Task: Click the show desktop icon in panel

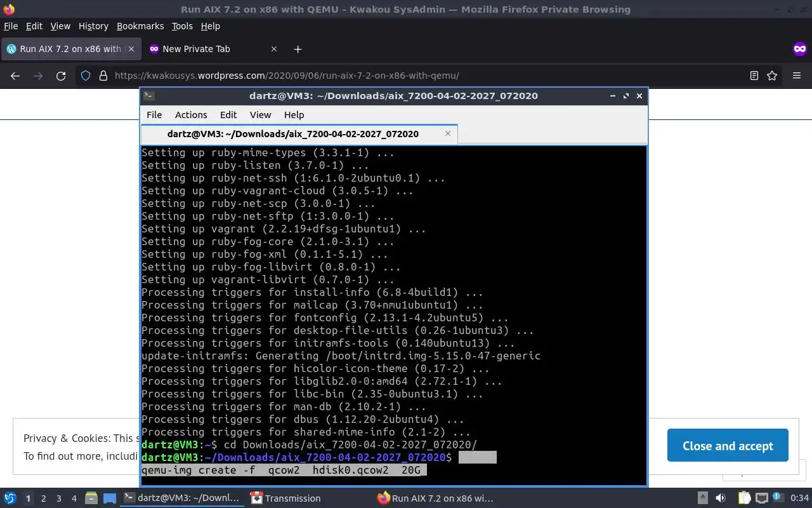Action: tap(110, 498)
